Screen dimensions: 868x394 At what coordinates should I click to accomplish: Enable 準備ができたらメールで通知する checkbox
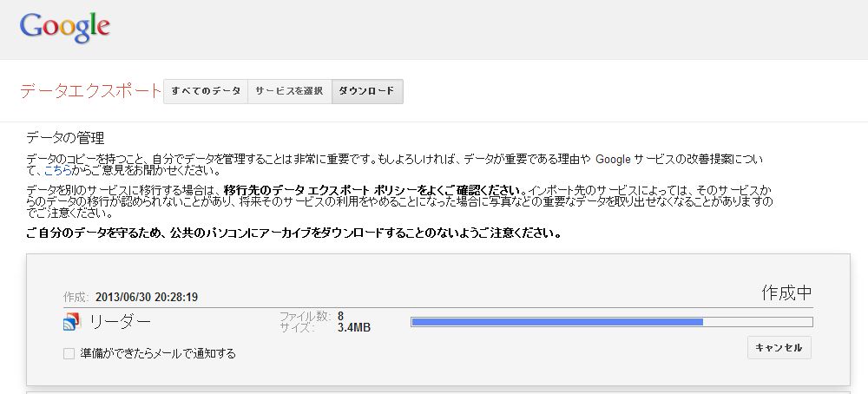[x=69, y=353]
